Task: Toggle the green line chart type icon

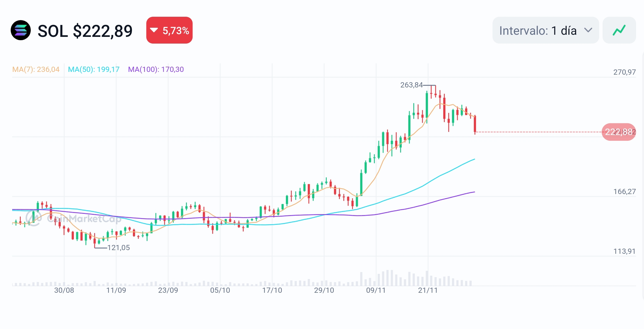Action: click(x=619, y=30)
